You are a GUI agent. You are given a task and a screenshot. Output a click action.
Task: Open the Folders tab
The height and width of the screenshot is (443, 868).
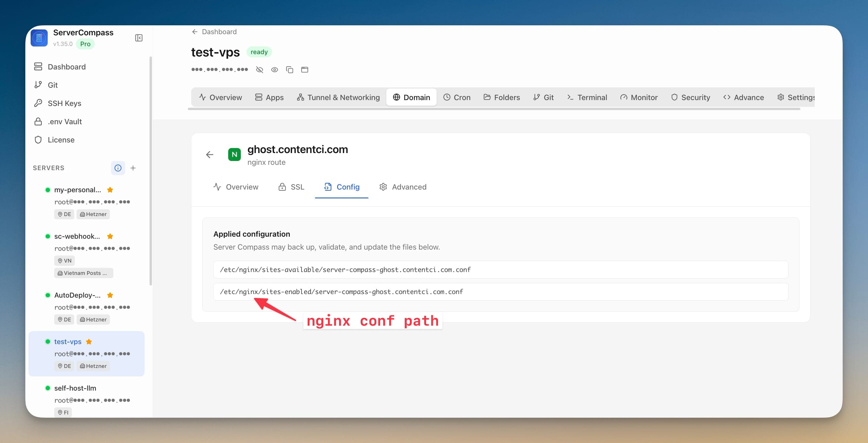[502, 97]
